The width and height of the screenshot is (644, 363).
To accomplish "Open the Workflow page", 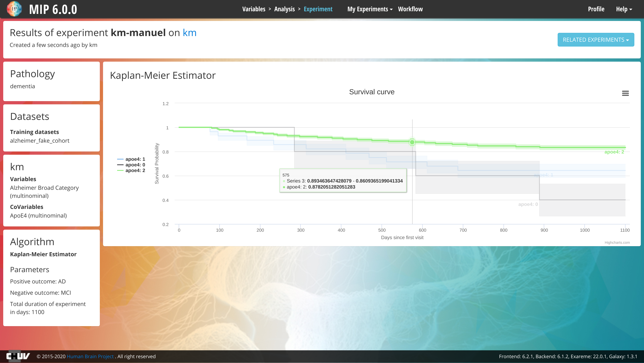I will [410, 9].
